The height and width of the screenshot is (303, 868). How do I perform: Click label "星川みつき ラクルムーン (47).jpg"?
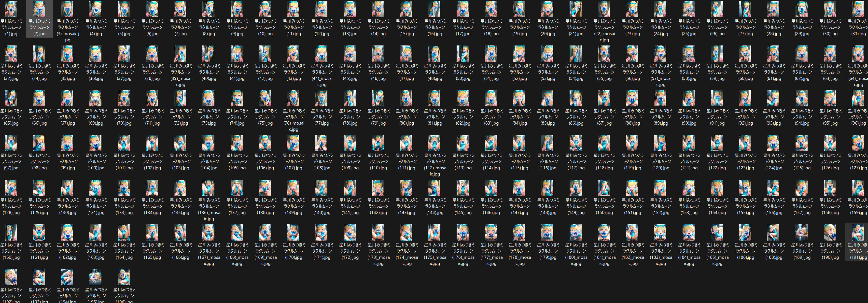(407, 72)
